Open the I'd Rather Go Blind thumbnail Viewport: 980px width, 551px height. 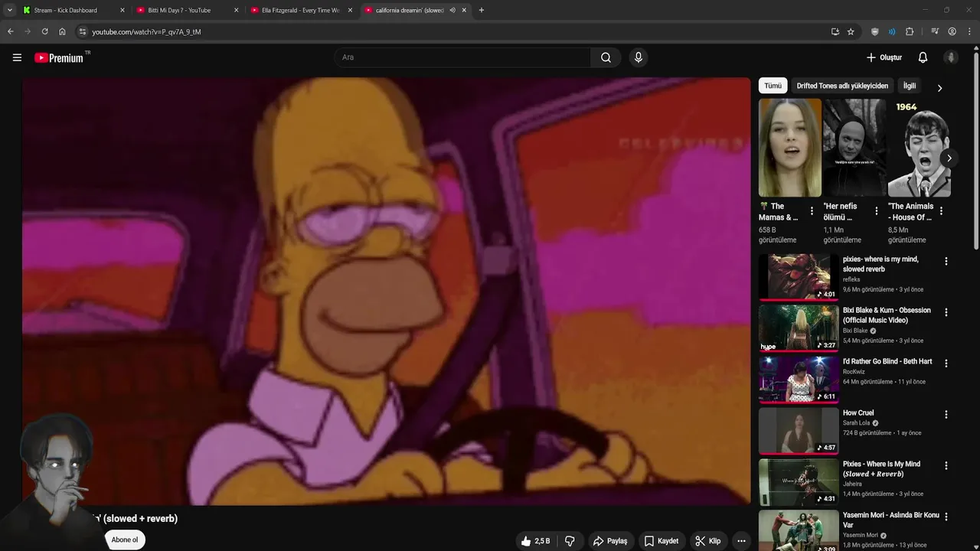[799, 379]
